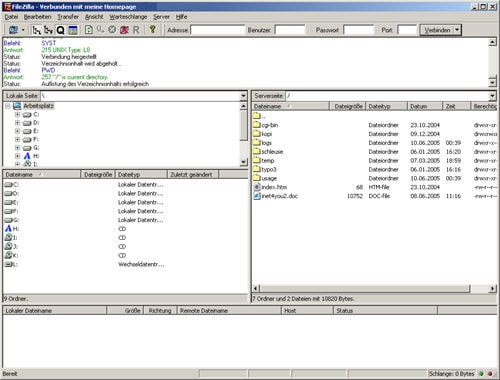500x380 pixels.
Task: Open the Bearbeiten menu
Action: click(x=38, y=17)
